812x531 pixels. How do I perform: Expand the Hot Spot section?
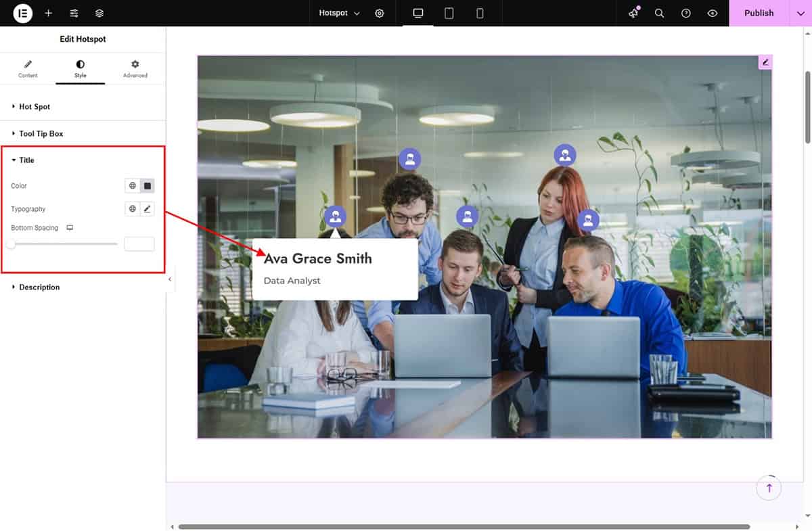click(83, 107)
